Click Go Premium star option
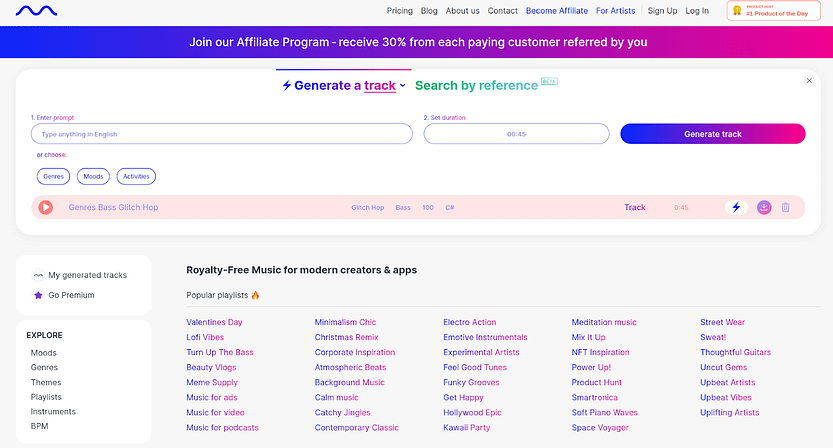Viewport: 833px width, 448px height. [x=69, y=295]
